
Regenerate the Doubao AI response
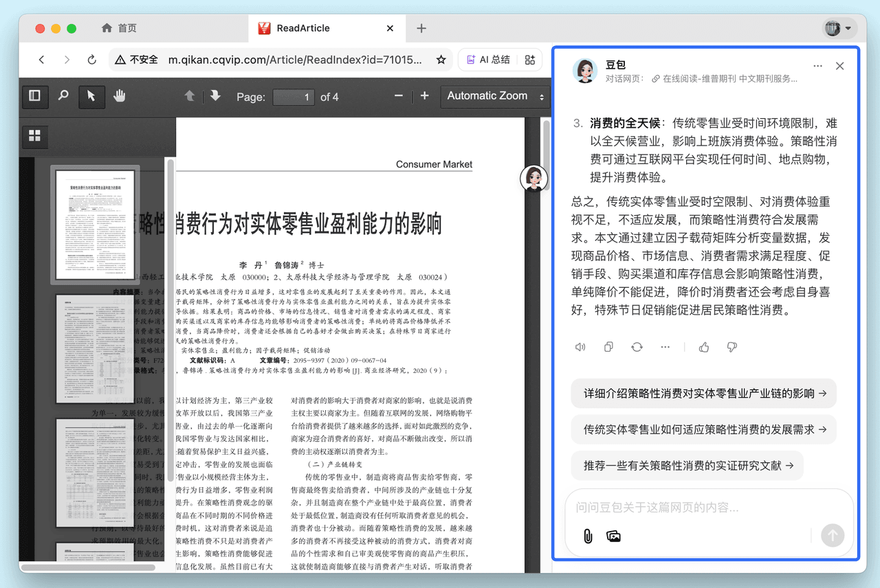tap(636, 347)
